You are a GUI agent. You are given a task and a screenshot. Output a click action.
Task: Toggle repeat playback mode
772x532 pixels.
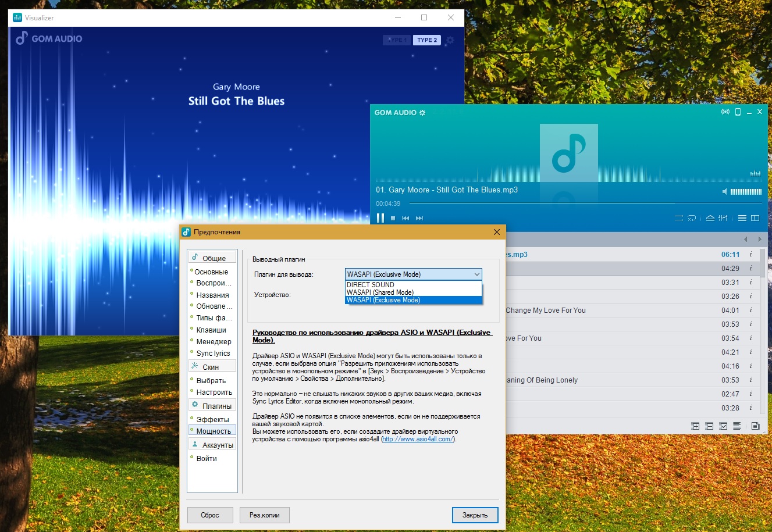pos(692,218)
